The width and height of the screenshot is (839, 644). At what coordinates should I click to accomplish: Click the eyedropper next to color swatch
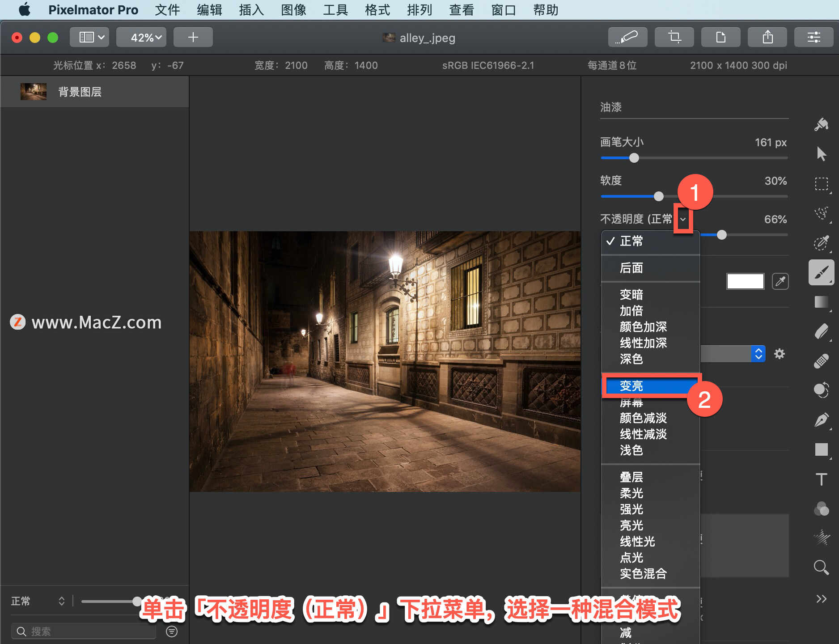coord(780,281)
